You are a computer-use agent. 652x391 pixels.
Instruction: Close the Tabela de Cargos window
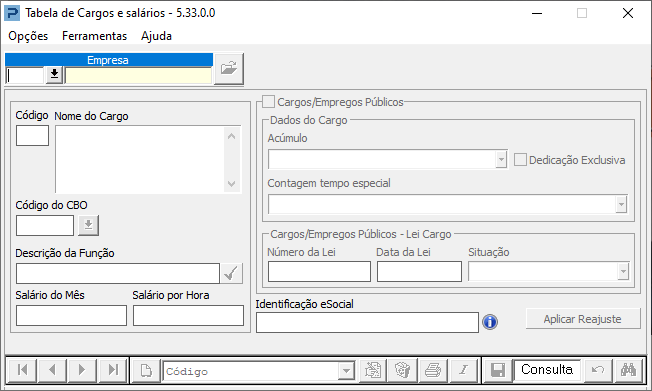click(627, 13)
